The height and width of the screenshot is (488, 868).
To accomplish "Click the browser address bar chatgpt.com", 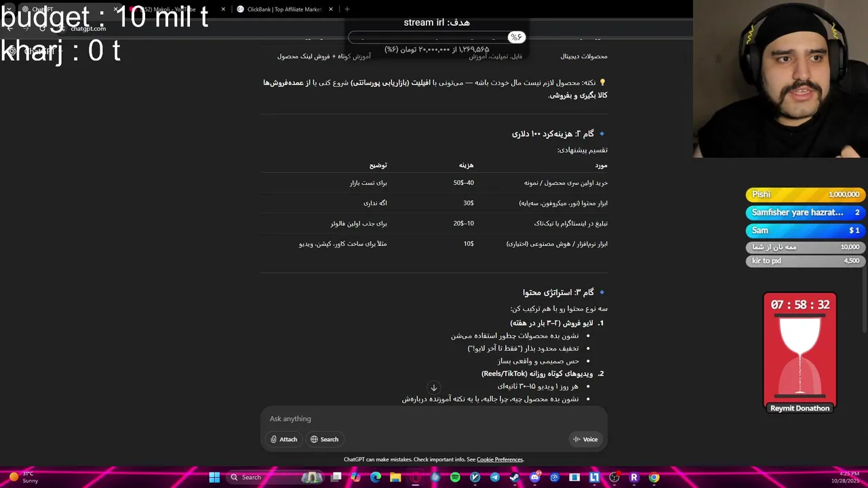I will click(x=88, y=28).
